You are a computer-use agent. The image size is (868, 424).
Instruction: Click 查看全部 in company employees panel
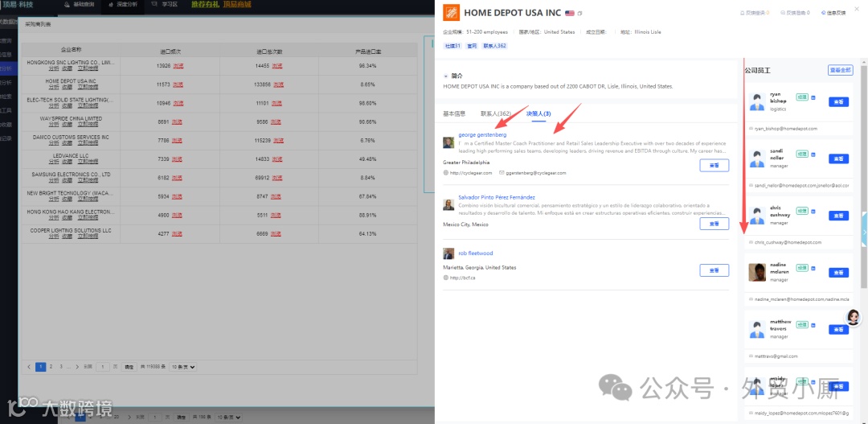(841, 70)
